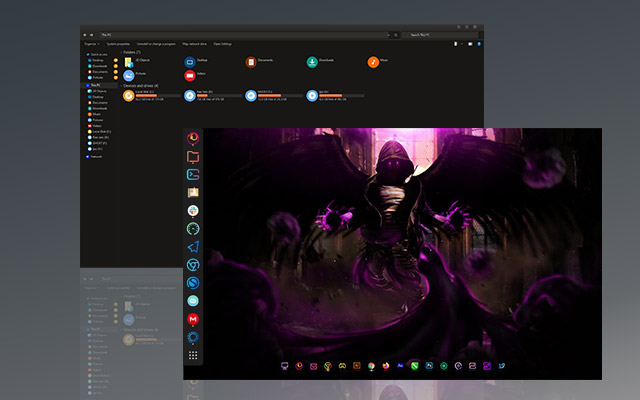Image resolution: width=640 pixels, height=400 pixels.
Task: Open the blue circular S app in the side dock
Action: pyautogui.click(x=193, y=283)
